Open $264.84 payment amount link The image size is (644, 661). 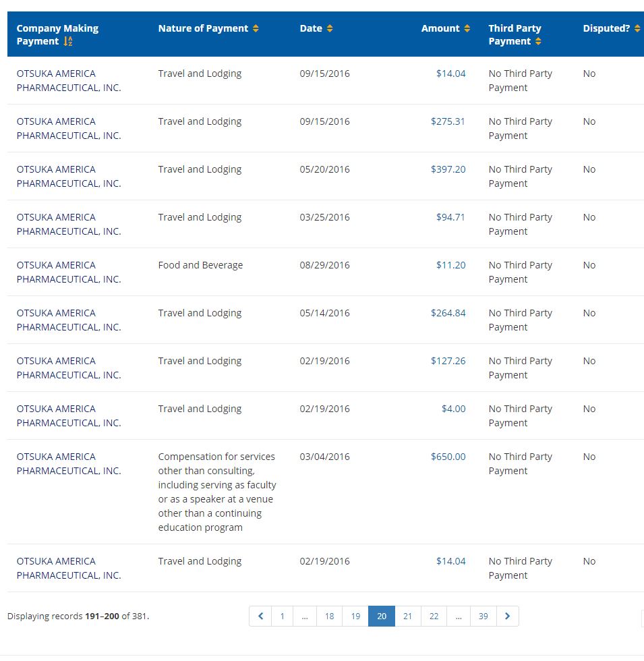click(x=448, y=313)
